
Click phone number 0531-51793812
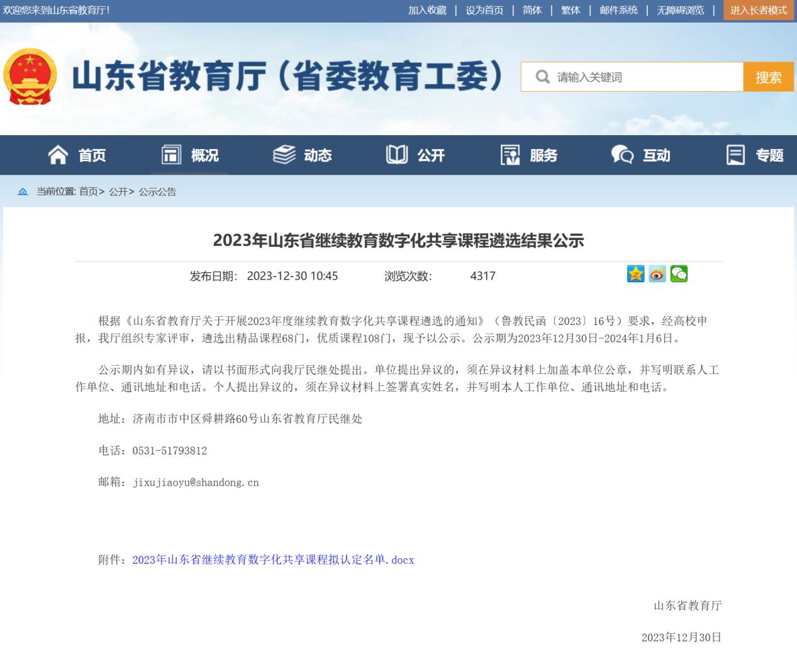click(x=169, y=451)
